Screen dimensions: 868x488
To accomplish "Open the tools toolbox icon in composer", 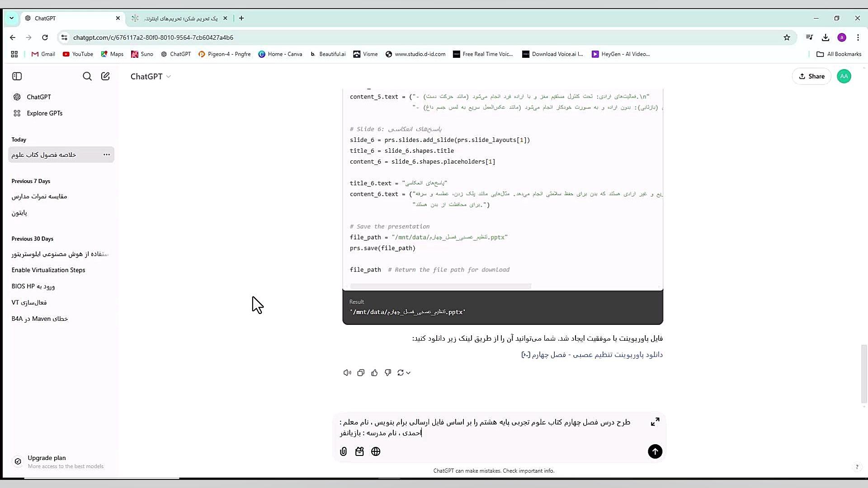I will tap(359, 451).
